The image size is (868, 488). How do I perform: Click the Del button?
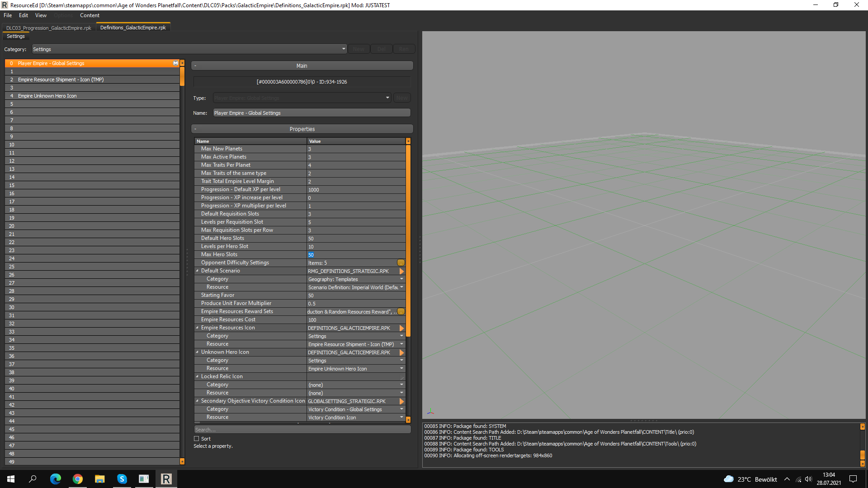pyautogui.click(x=382, y=49)
